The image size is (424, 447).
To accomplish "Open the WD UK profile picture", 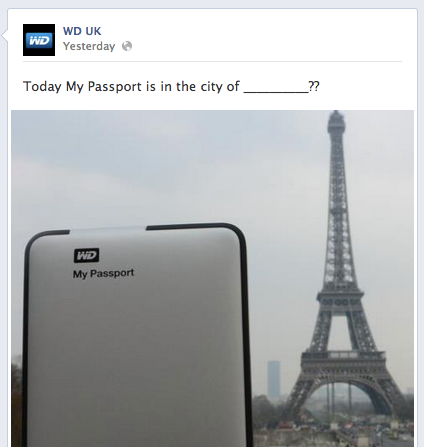I will coord(39,40).
